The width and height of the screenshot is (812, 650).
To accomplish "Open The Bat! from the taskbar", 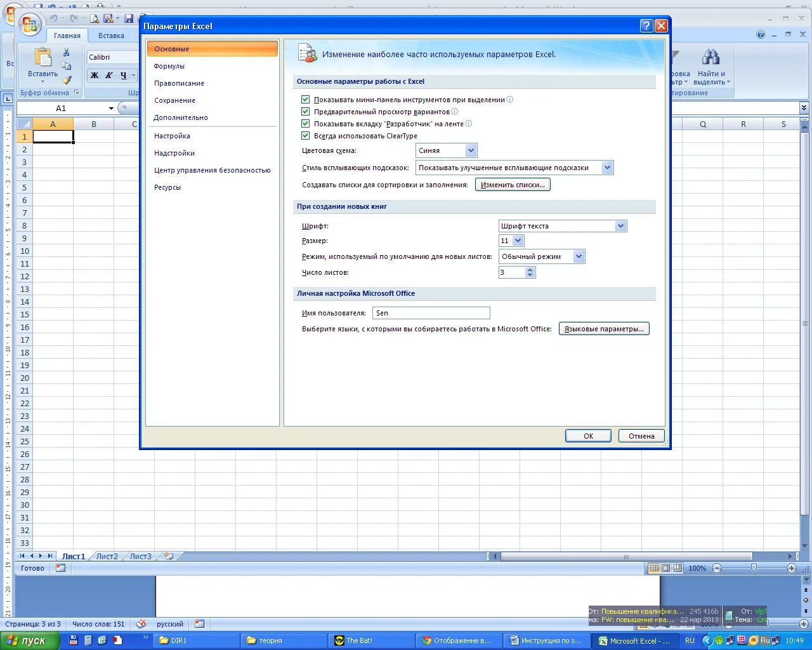I will 372,640.
